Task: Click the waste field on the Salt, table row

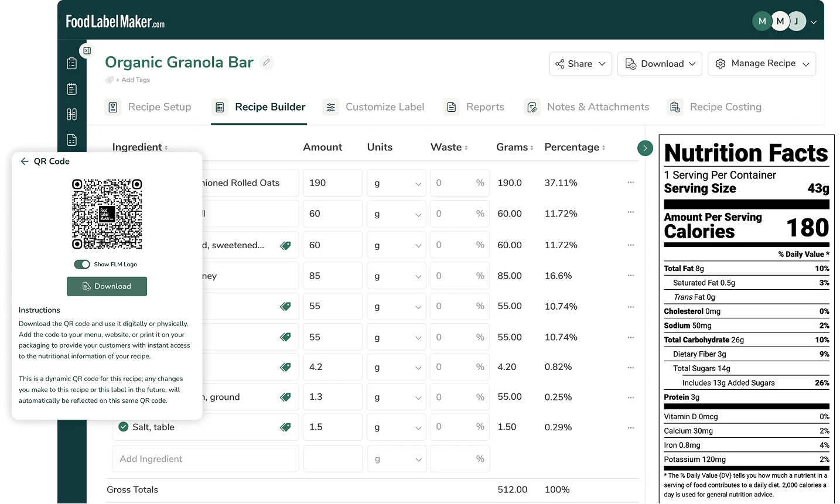Action: coord(460,427)
